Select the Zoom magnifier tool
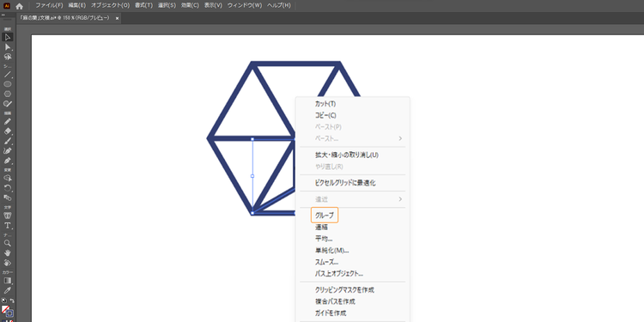644x322 pixels. click(8, 243)
